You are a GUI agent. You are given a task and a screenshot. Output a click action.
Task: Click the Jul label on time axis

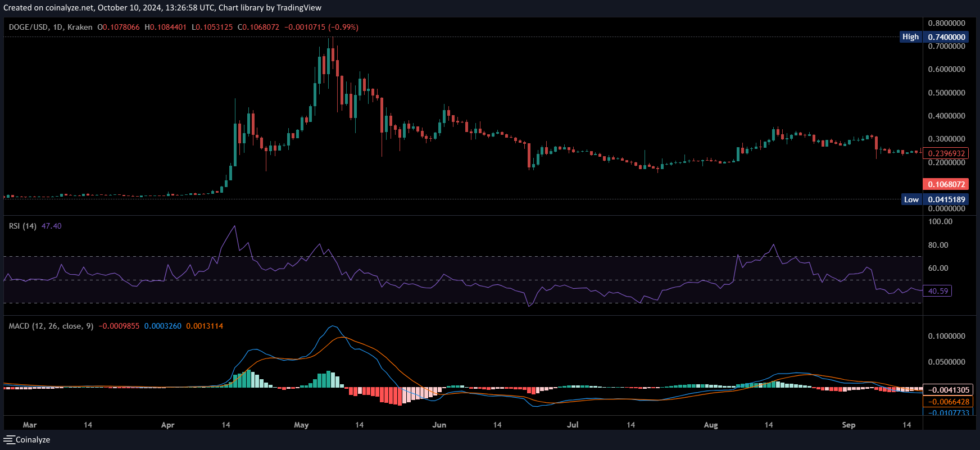[573, 425]
